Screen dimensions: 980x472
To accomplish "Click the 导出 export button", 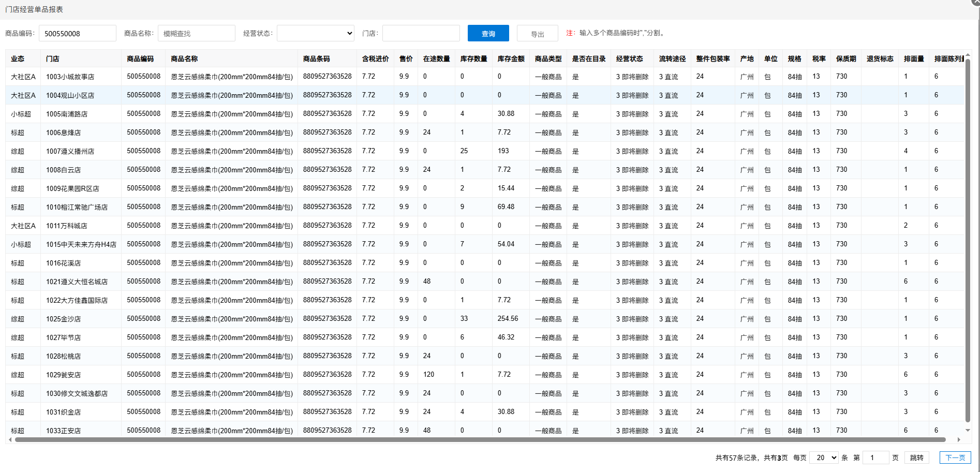I will tap(537, 34).
